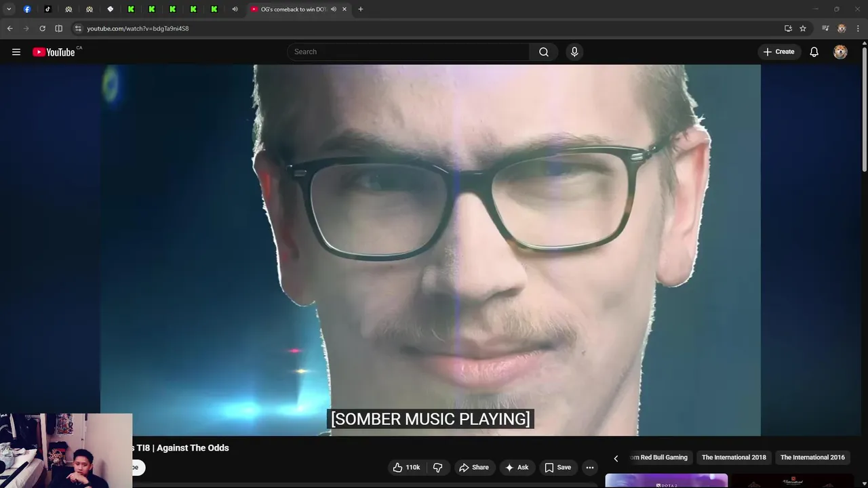Open a new browser tab
Viewport: 868px width, 488px height.
pyautogui.click(x=361, y=9)
